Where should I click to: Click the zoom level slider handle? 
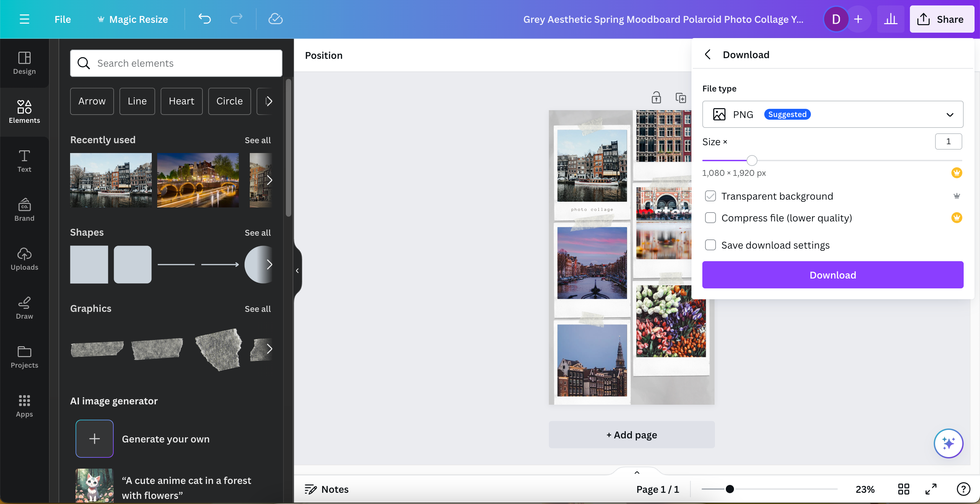pos(730,489)
